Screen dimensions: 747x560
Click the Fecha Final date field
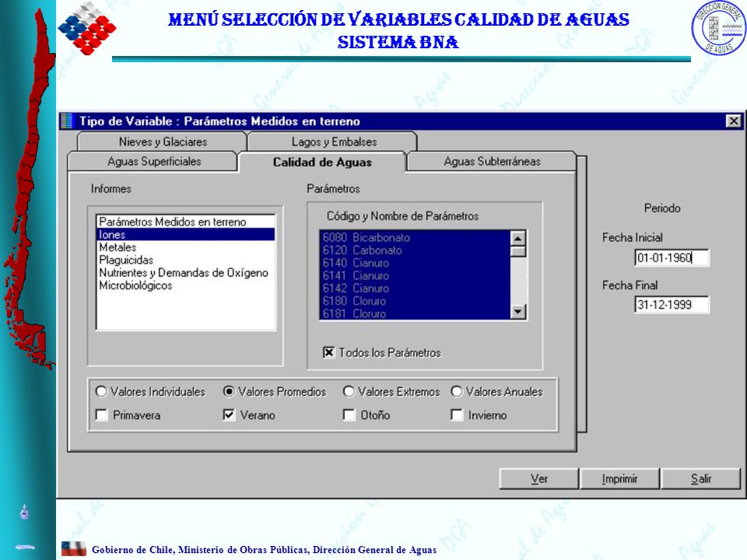point(672,304)
